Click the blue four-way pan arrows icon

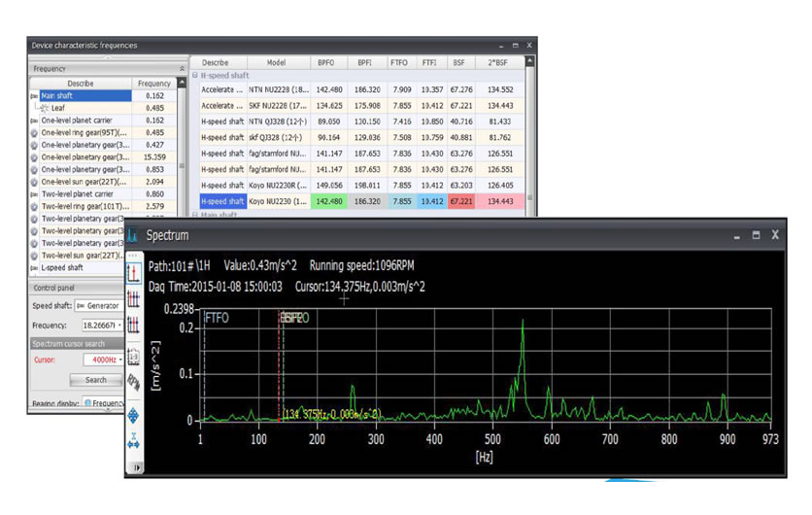click(x=134, y=416)
